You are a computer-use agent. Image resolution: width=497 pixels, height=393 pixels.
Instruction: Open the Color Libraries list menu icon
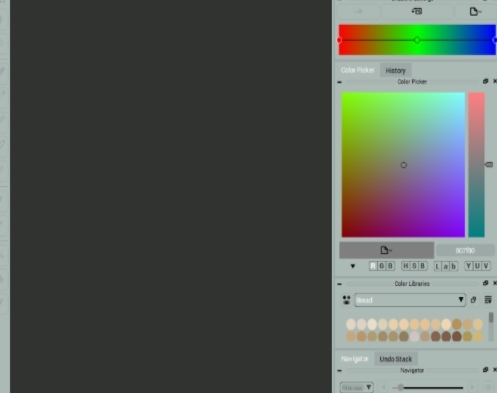coord(488,300)
